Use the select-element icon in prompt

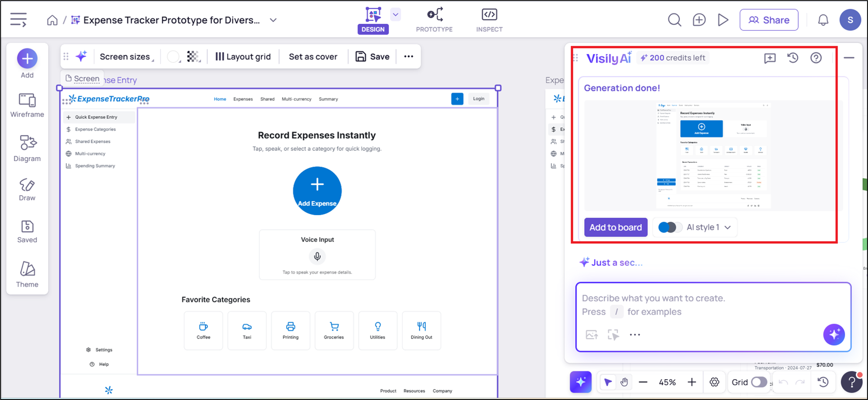pyautogui.click(x=613, y=334)
